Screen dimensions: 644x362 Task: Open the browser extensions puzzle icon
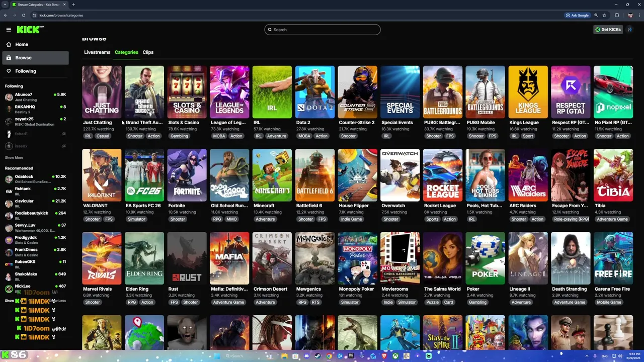[617, 15]
